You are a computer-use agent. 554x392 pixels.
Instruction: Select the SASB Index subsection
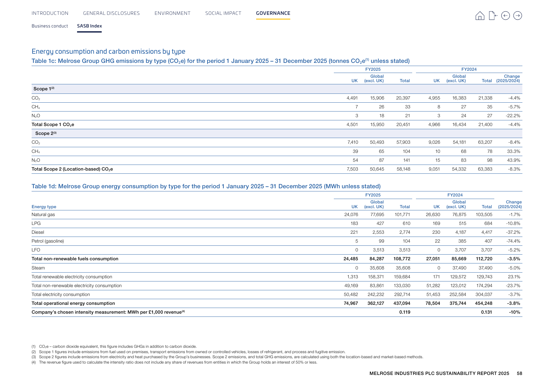pyautogui.click(x=89, y=26)
